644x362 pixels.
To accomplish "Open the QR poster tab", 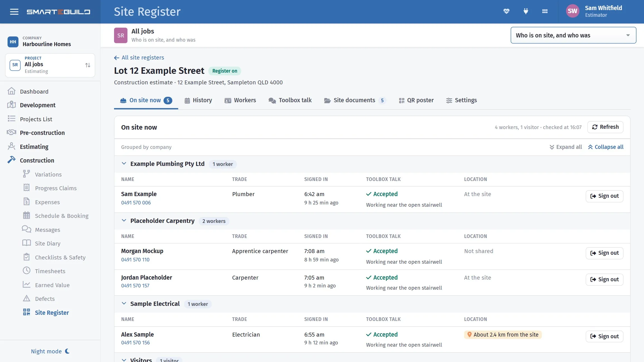I will pos(416,100).
